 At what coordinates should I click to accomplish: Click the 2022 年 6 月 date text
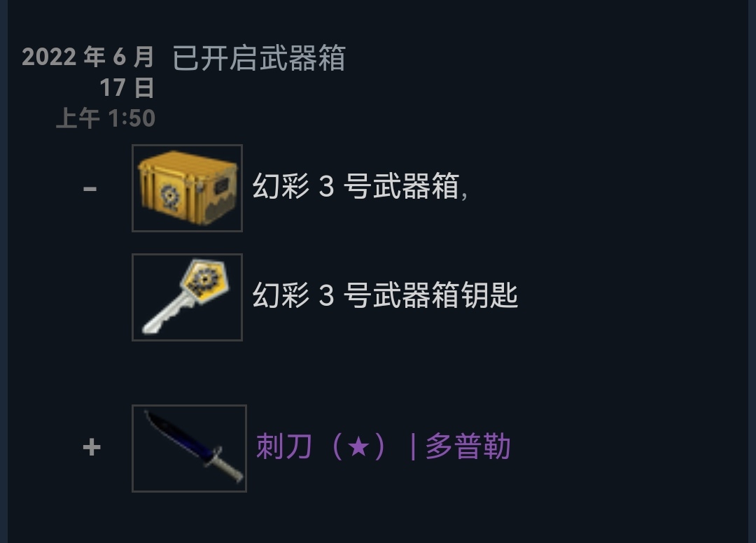point(88,57)
